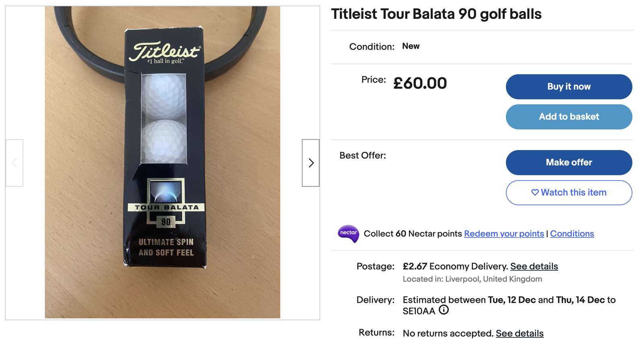Image resolution: width=644 pixels, height=339 pixels.
Task: Click the purple Nectar points logo
Action: click(349, 234)
